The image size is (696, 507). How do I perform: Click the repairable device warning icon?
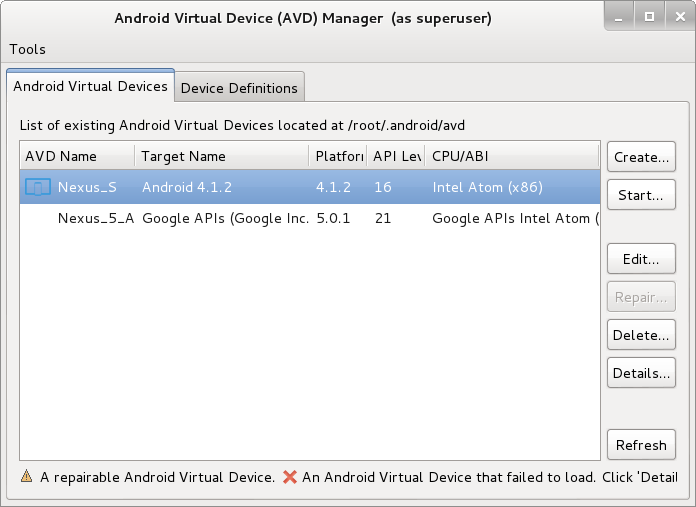[x=27, y=476]
